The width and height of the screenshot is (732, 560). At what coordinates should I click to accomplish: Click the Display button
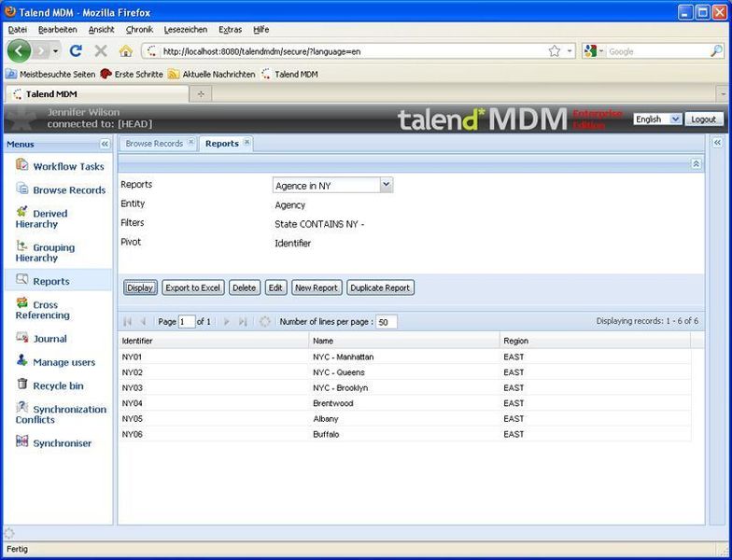[x=140, y=287]
